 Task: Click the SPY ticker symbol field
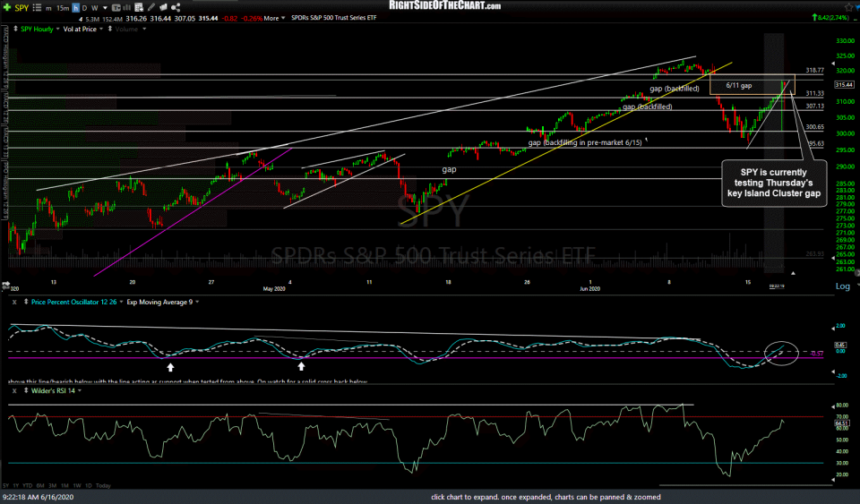tap(21, 8)
